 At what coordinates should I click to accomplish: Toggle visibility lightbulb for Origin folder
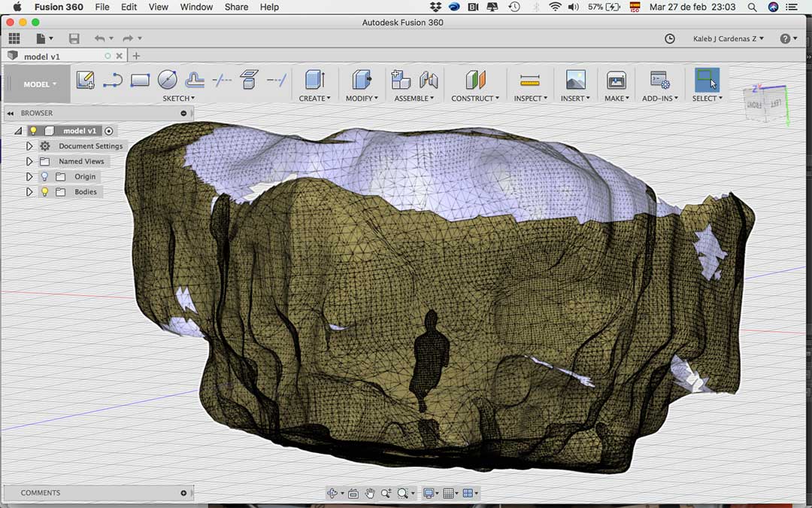tap(44, 177)
